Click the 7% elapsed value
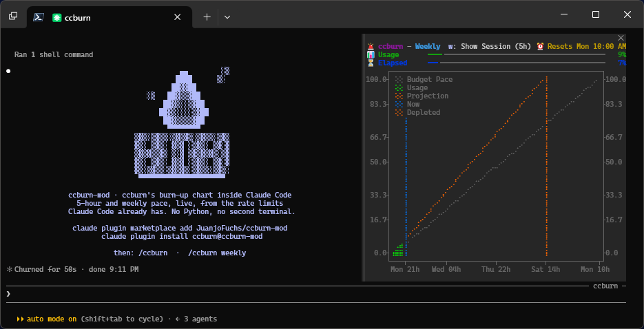644x329 pixels. 622,63
